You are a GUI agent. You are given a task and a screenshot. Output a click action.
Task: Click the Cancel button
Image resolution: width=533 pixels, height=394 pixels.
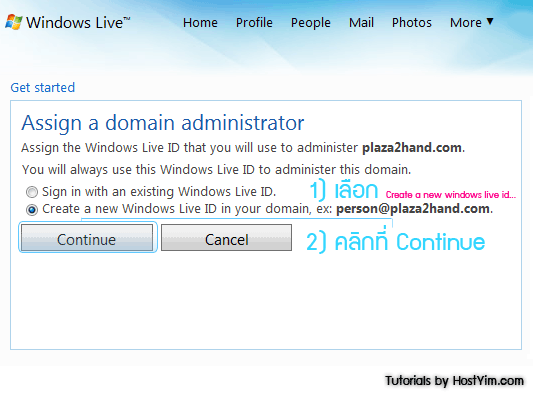226,238
